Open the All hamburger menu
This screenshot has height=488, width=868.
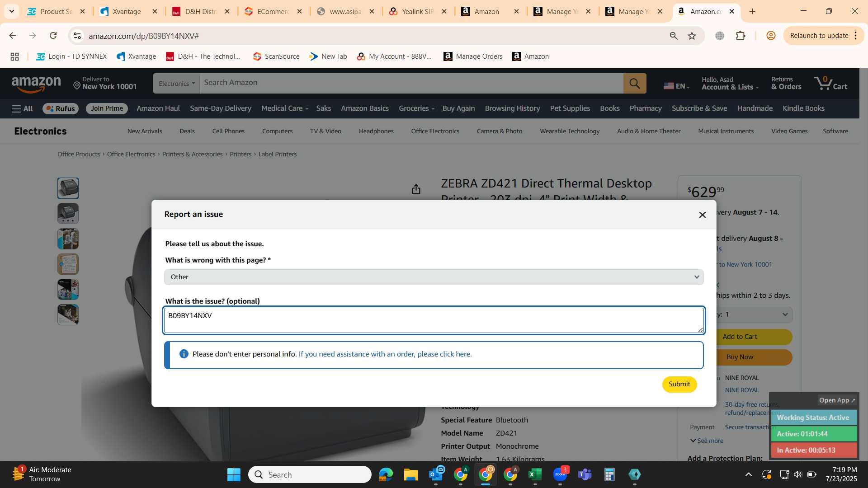click(23, 108)
